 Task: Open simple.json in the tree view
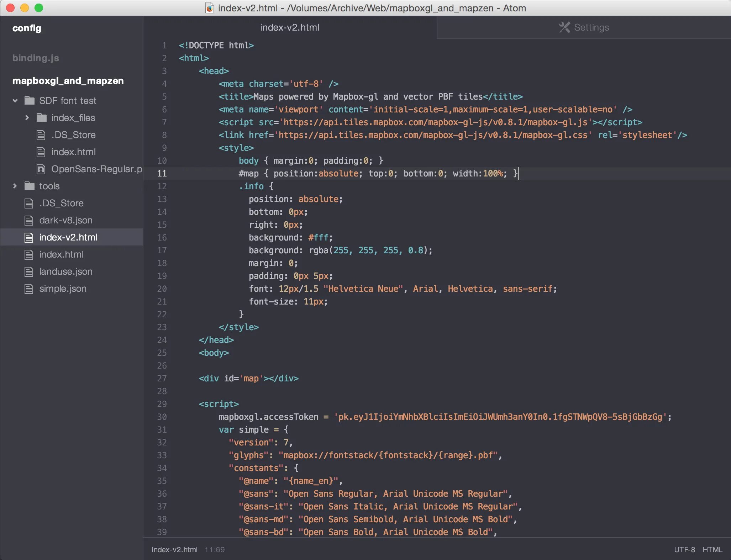[63, 289]
